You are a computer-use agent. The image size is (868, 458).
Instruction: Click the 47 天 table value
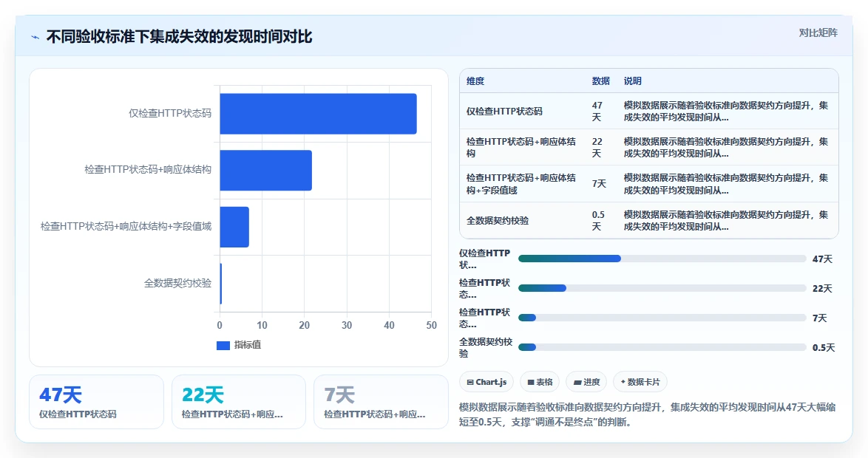click(x=597, y=112)
